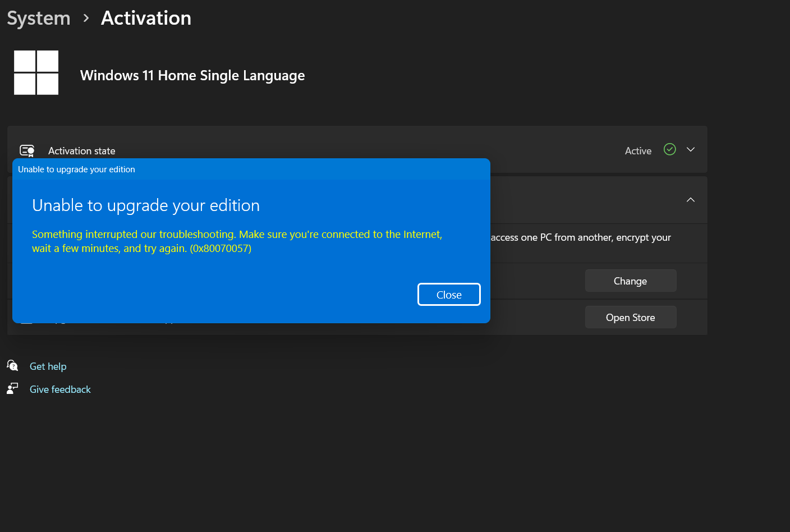Click System in the breadcrumb
Image resolution: width=790 pixels, height=532 pixels.
click(x=38, y=18)
